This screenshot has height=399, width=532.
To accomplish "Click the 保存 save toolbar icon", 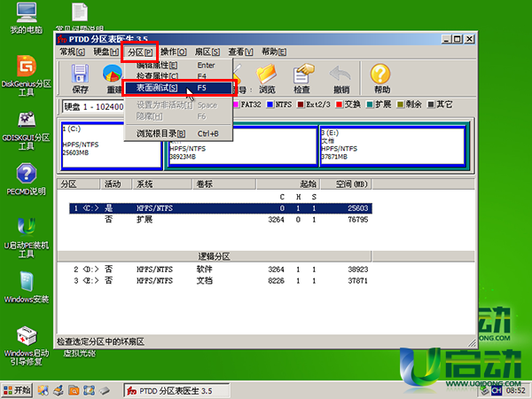I will click(80, 74).
